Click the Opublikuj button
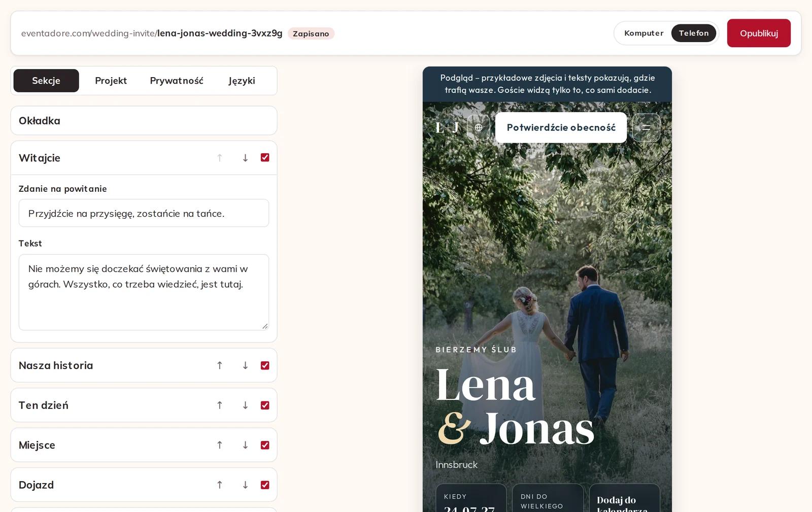812x512 pixels. coord(759,33)
